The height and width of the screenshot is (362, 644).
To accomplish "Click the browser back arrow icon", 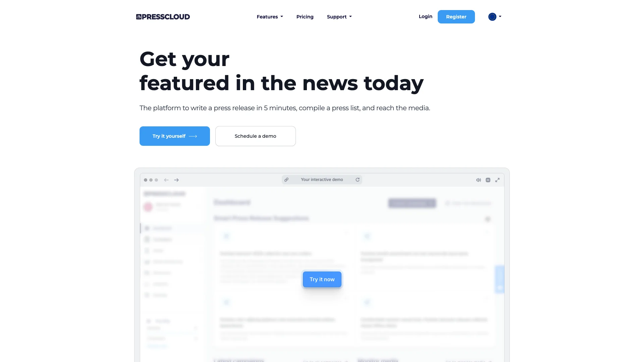I will (x=167, y=179).
